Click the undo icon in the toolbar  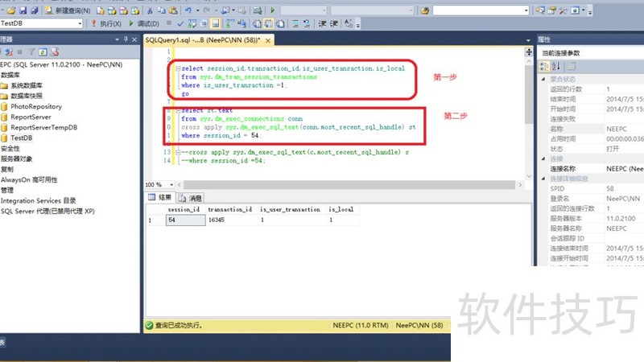187,10
